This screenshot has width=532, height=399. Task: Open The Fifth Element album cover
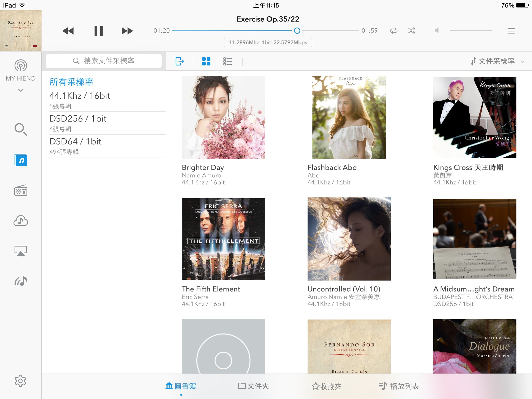click(x=223, y=239)
